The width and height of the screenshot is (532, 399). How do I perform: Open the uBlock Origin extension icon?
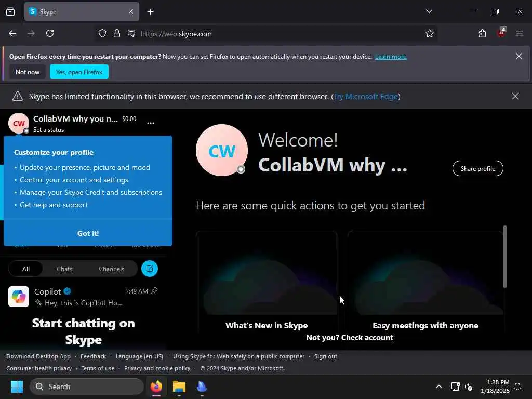(x=501, y=33)
